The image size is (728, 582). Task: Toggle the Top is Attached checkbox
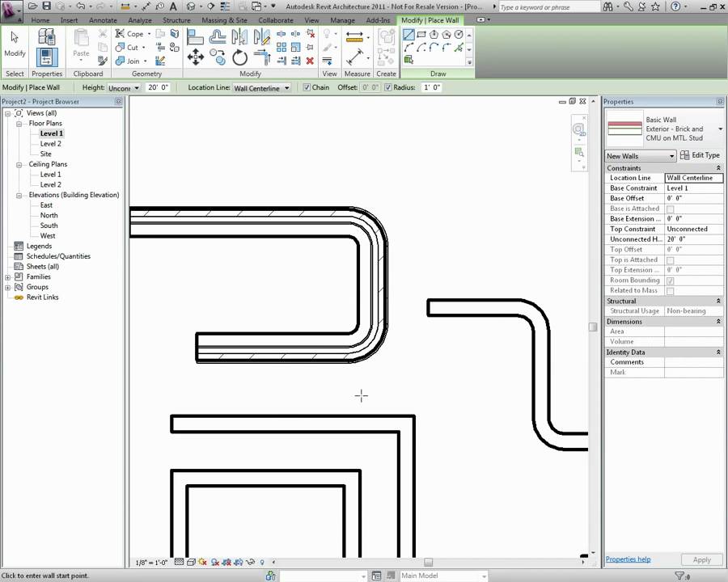pos(670,260)
